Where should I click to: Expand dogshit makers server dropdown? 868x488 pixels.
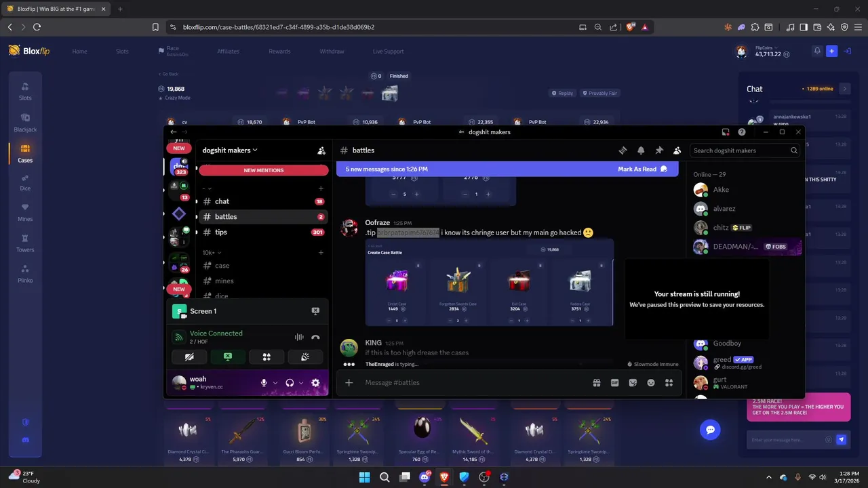(x=230, y=150)
